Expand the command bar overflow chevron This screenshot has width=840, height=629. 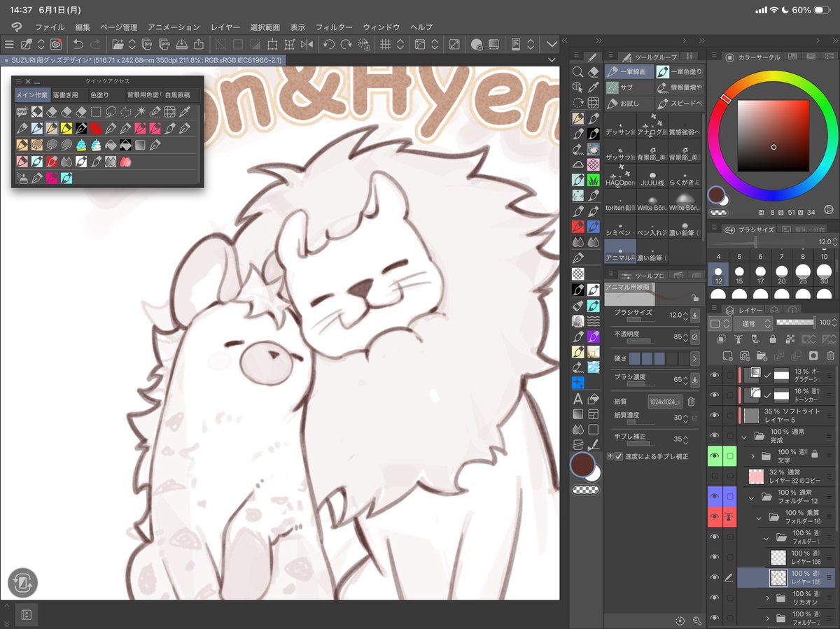pyautogui.click(x=552, y=44)
